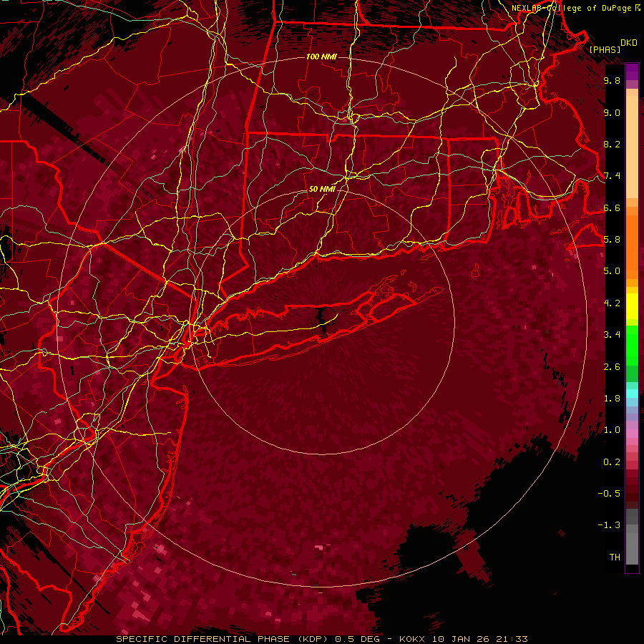Screen dimensions: 644x644
Task: Click the [PHAS] legend heading
Action: pyautogui.click(x=605, y=50)
